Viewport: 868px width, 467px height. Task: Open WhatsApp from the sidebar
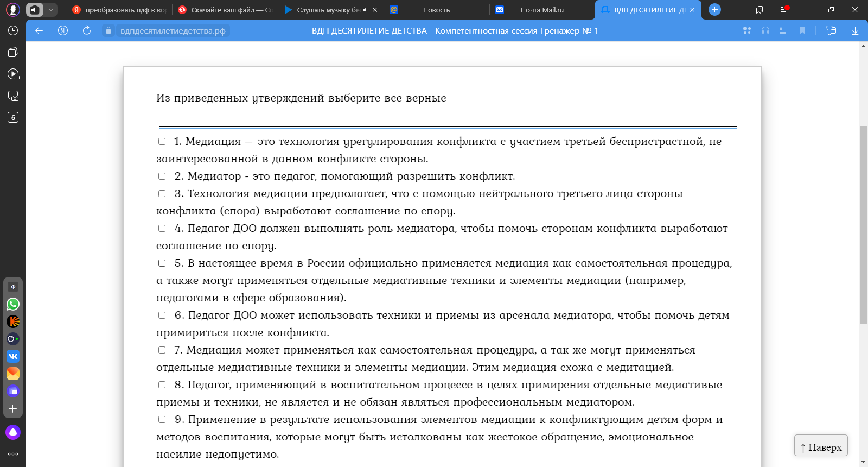[13, 304]
